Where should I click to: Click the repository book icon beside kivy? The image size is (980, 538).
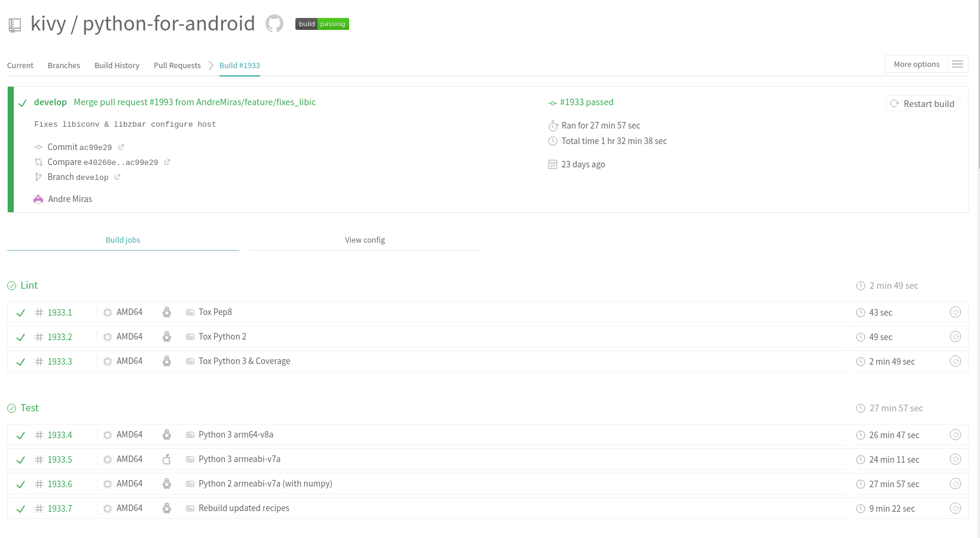click(15, 25)
